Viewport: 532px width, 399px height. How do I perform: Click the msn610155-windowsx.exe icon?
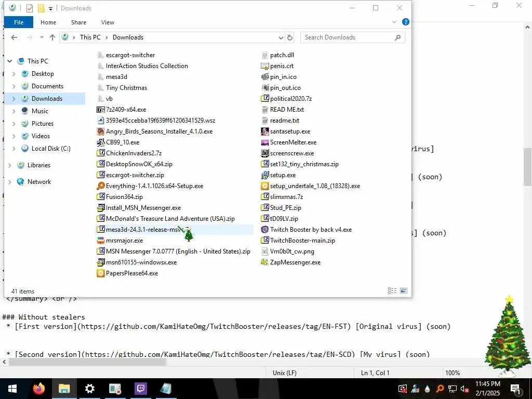(100, 262)
